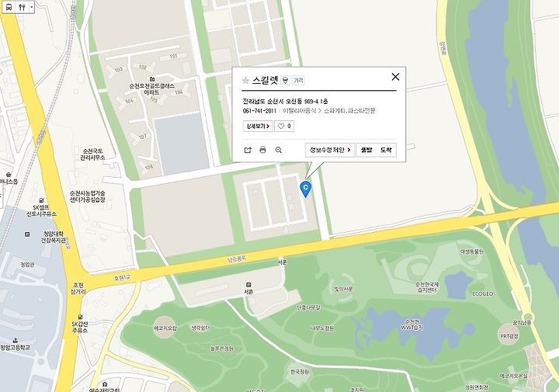Show restaurants with the fork-and-spoon icon
Screen dimensions: 559x392
coord(22,7)
